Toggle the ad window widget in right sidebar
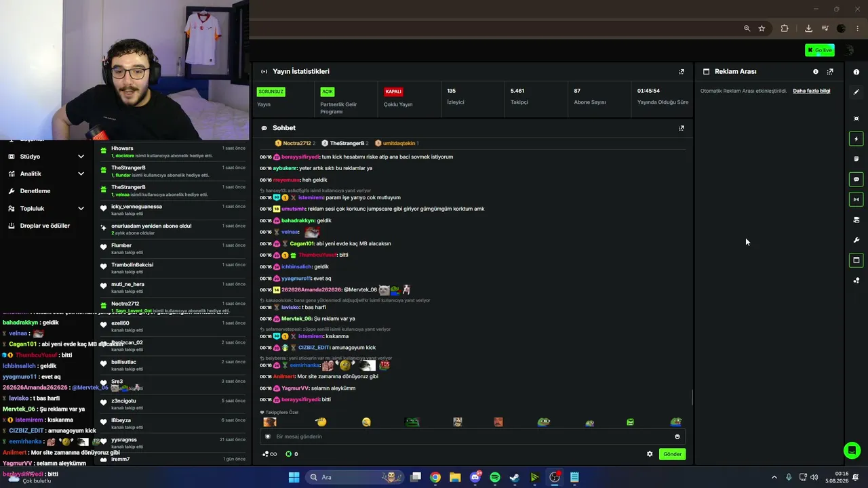 tap(856, 260)
